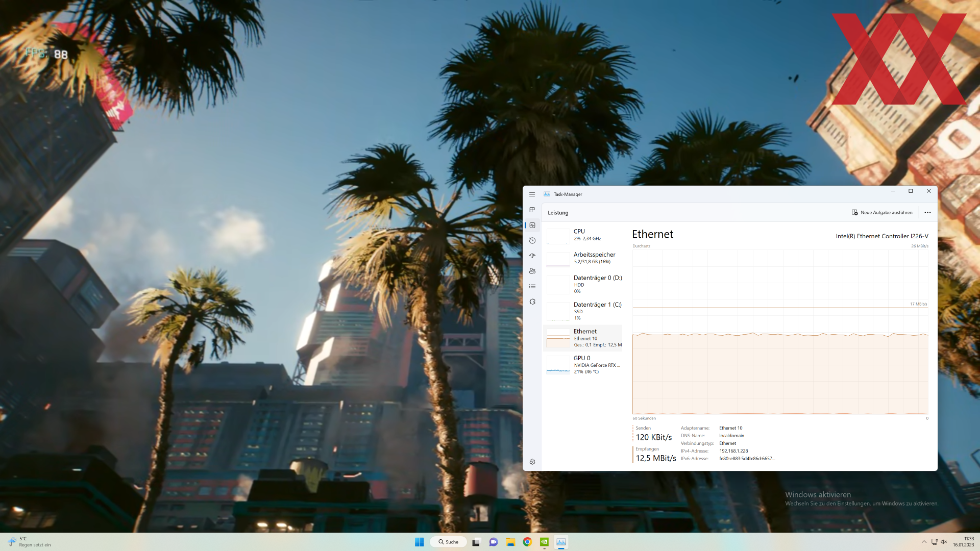Click the Adaptername value Ethernet 10
Viewport: 980px width, 551px height.
click(731, 428)
